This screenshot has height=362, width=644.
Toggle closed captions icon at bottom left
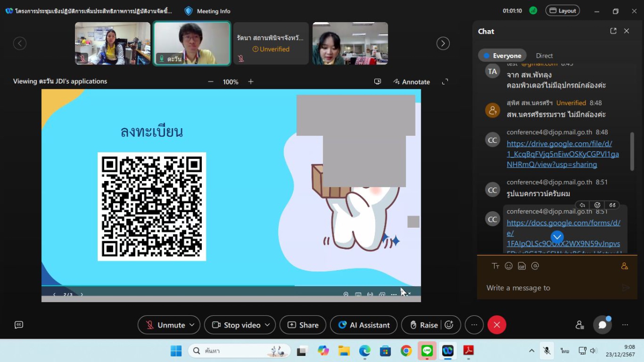[x=19, y=325]
